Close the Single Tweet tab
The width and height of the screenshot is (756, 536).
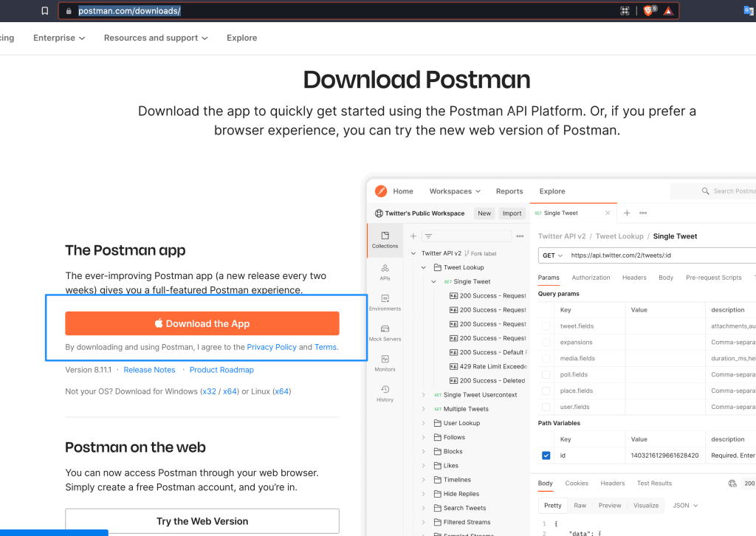coord(608,213)
